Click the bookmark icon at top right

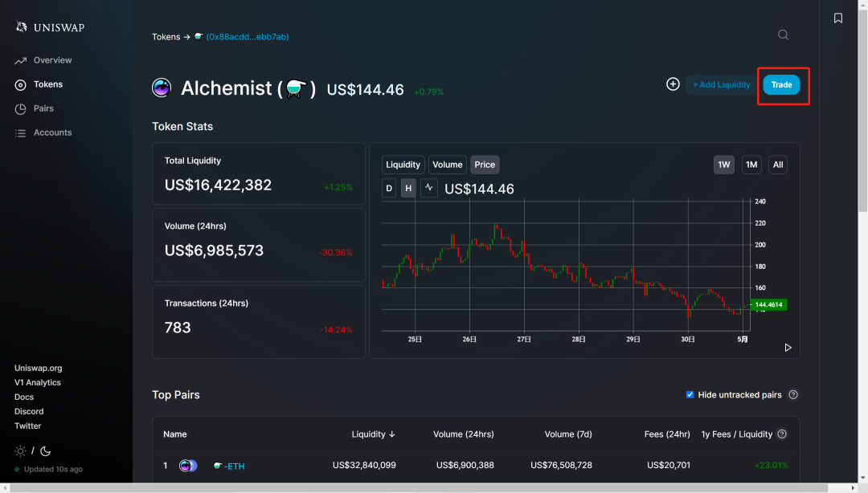tap(838, 18)
